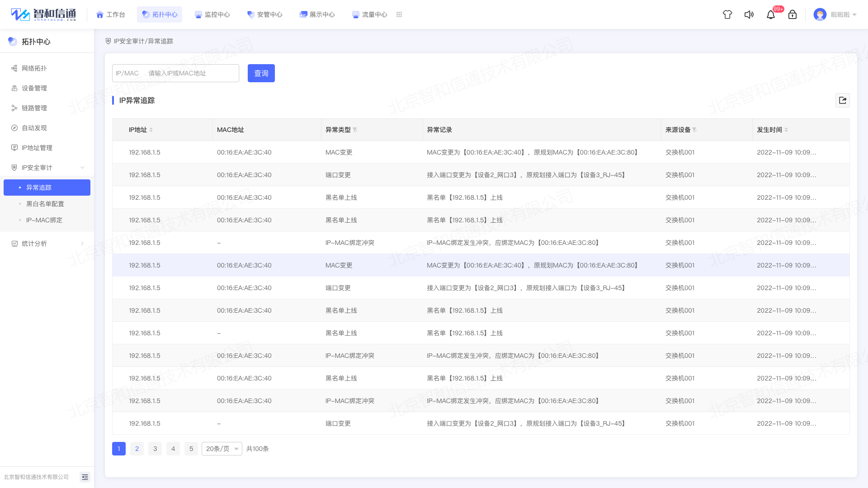Switch to 安管中心 tab
This screenshot has height=488, width=868.
(264, 14)
